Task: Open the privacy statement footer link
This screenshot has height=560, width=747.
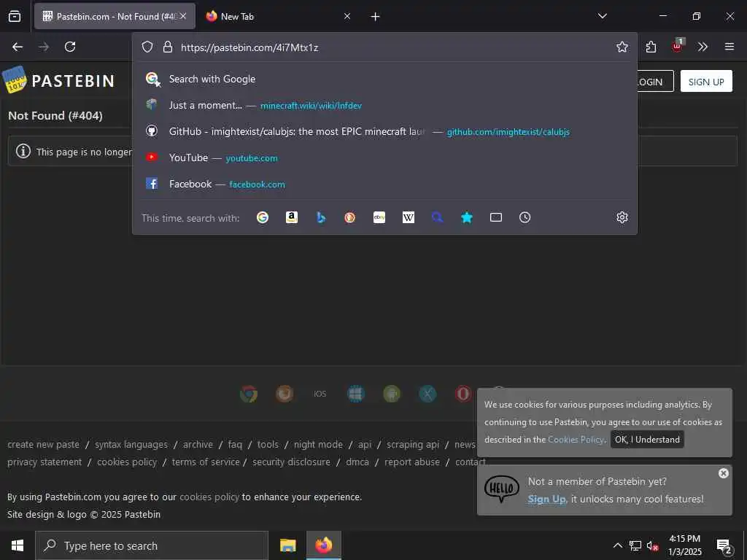Action: (44, 462)
